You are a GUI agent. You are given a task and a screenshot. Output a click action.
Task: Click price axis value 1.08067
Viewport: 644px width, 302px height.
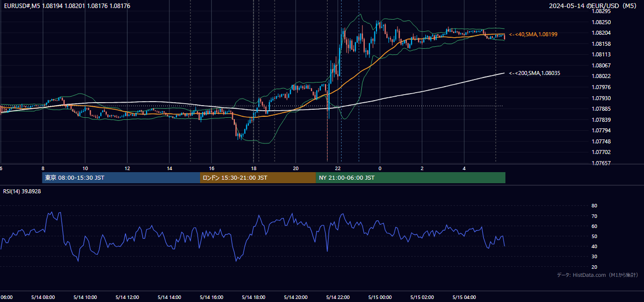(601, 65)
